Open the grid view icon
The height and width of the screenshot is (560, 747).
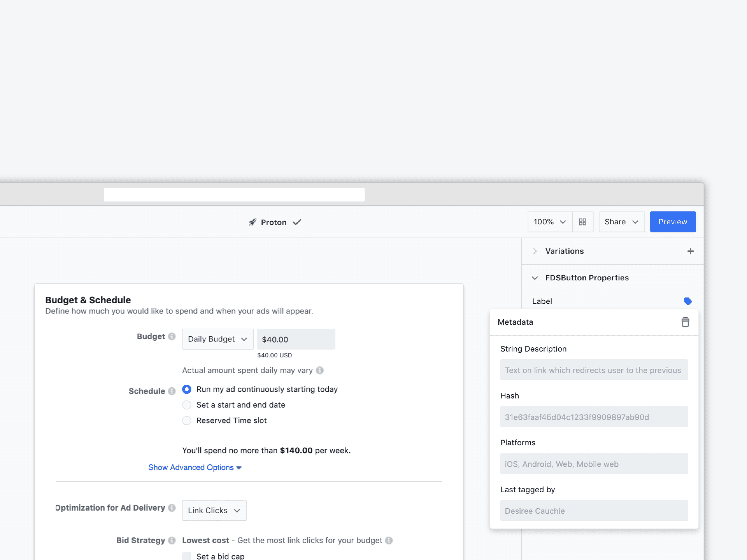[x=582, y=222]
